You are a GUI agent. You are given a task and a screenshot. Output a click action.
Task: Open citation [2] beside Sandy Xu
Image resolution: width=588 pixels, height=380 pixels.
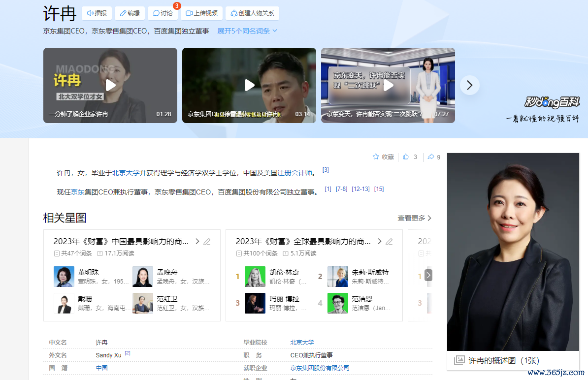click(128, 353)
